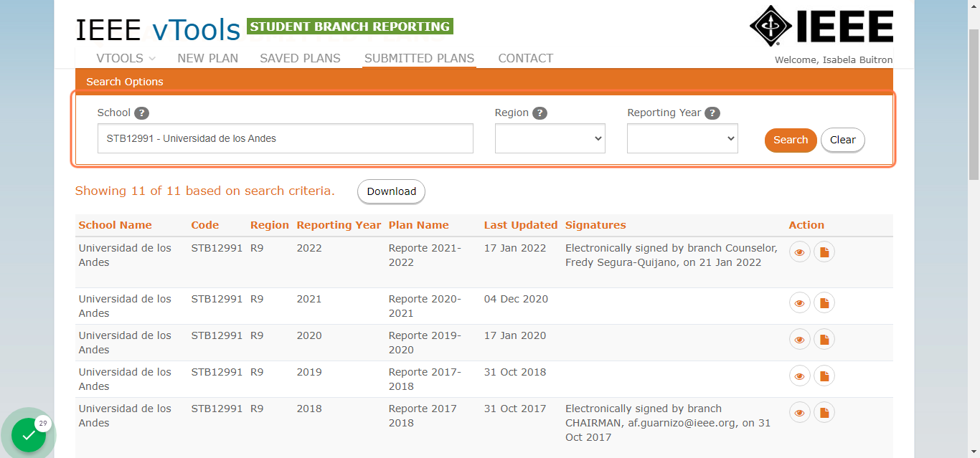This screenshot has width=980, height=458.
Task: View the Reporte 2020-2021 plan eye icon
Action: pyautogui.click(x=799, y=302)
